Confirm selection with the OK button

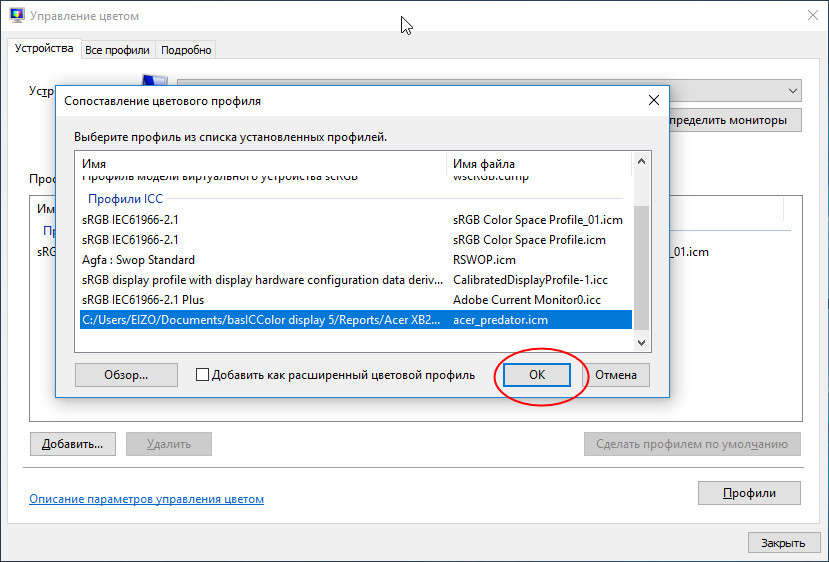pos(537,375)
